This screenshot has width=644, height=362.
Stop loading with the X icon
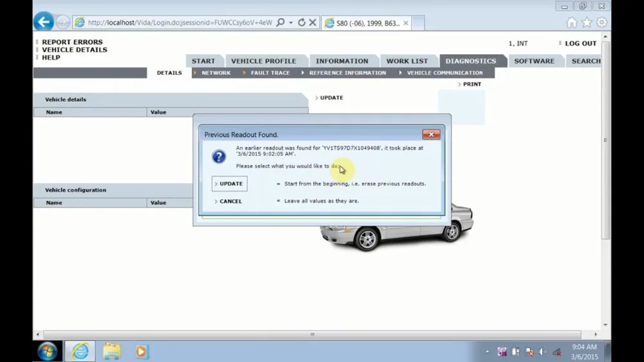(312, 23)
